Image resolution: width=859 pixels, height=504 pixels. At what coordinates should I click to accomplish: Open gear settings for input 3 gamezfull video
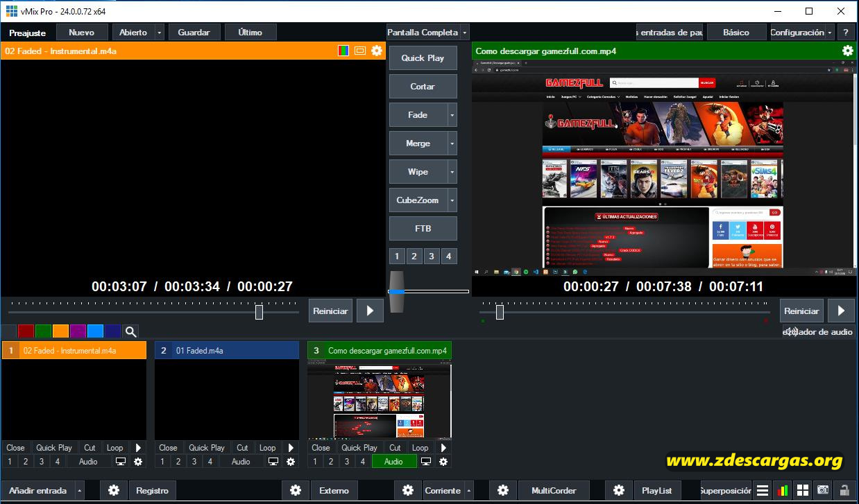(x=443, y=461)
